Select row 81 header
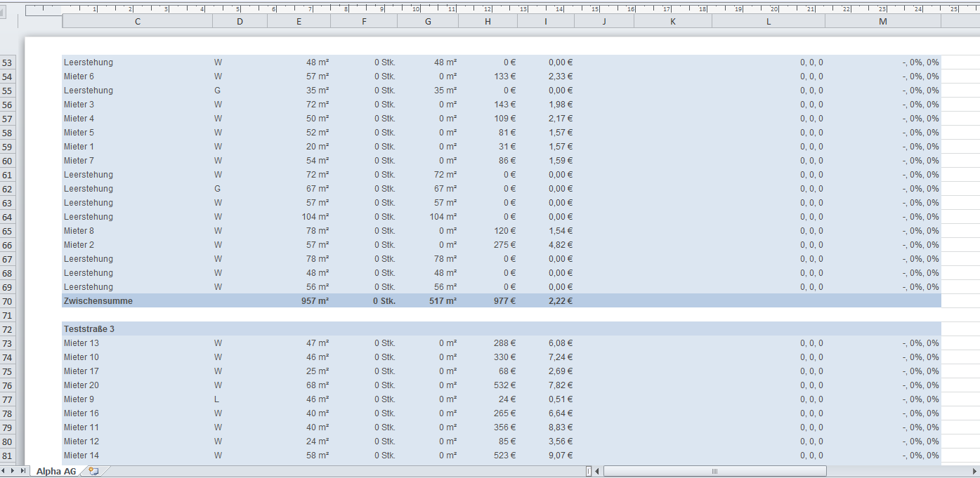Image resolution: width=980 pixels, height=478 pixels. (7, 456)
